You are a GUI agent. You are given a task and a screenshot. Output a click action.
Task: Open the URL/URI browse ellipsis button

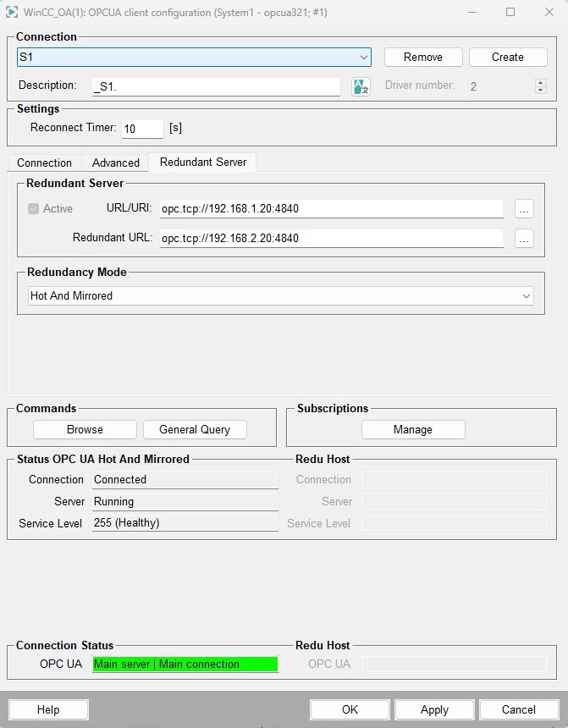click(x=524, y=209)
